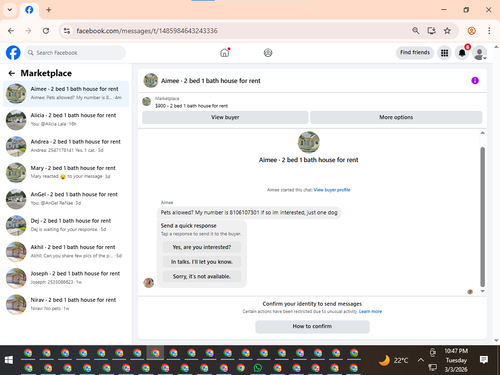Click Aimee's avatar beside the message
Viewport: 500px width, 375px height.
(x=149, y=283)
